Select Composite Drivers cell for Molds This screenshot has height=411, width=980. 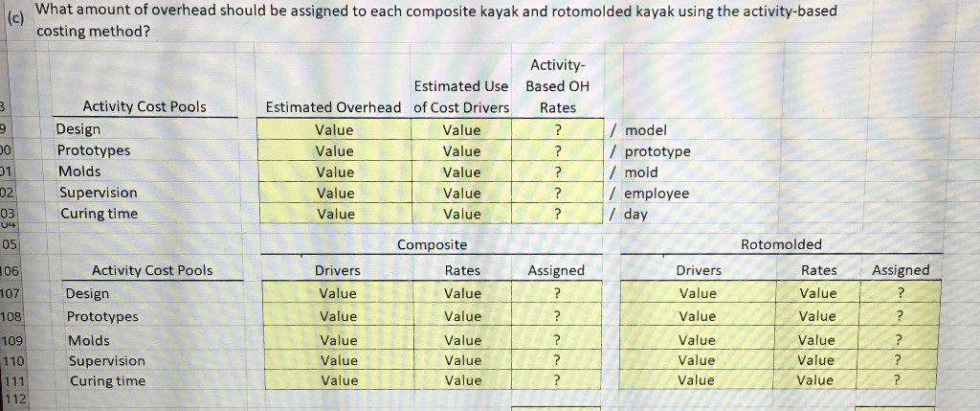coord(338,340)
